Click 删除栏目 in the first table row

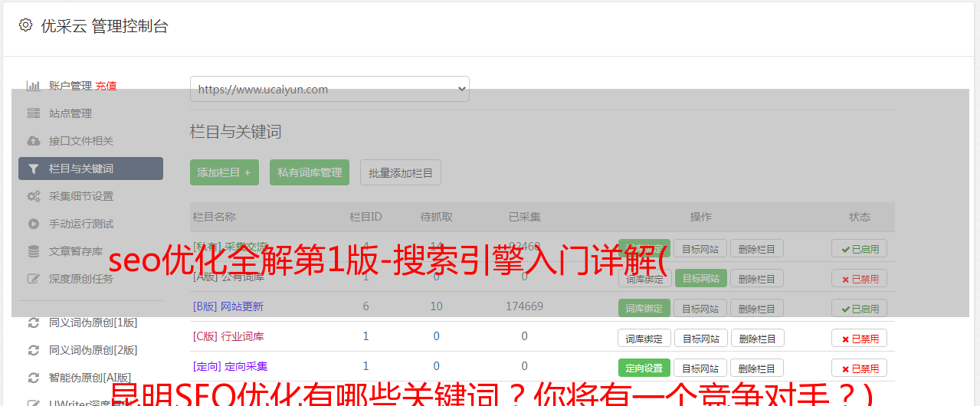pyautogui.click(x=756, y=249)
